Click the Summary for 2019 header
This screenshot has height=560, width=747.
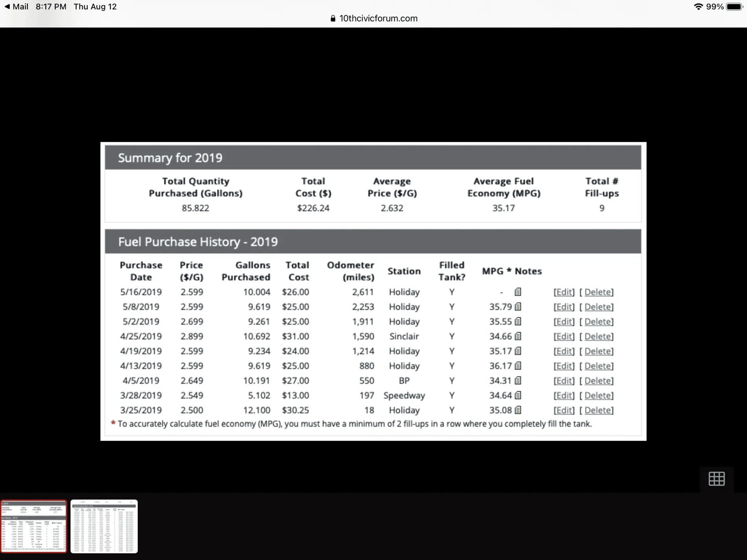click(x=373, y=158)
